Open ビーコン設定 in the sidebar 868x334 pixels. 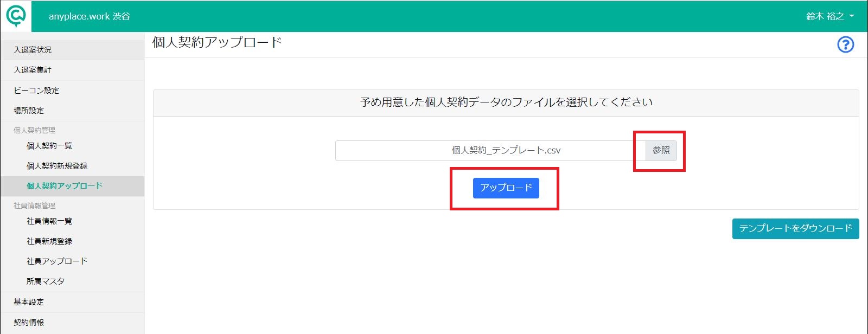pos(72,91)
